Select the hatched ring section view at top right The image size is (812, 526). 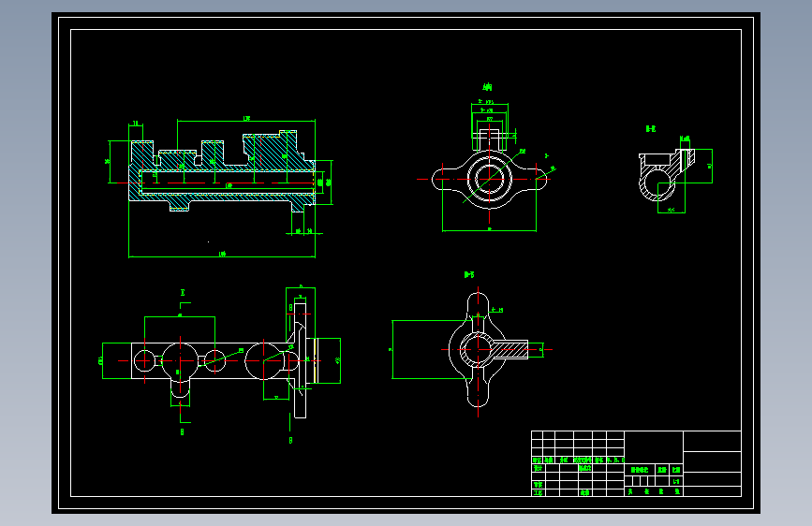point(667,176)
